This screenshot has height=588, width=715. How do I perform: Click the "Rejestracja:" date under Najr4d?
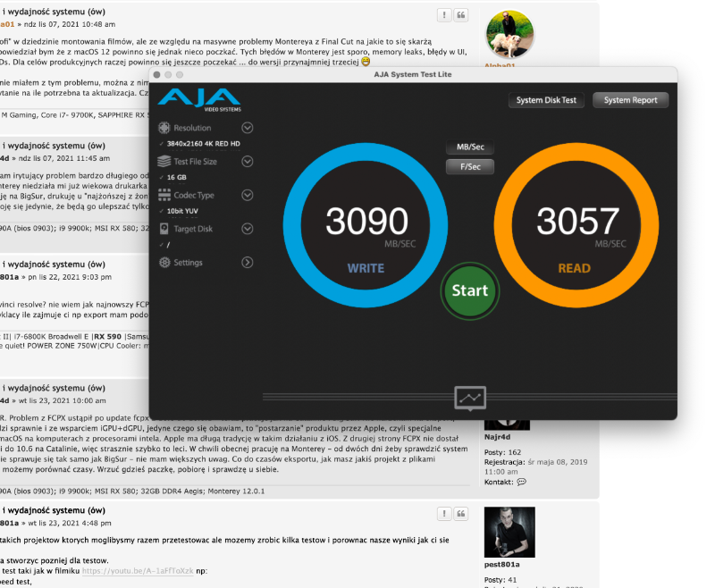[535, 466]
